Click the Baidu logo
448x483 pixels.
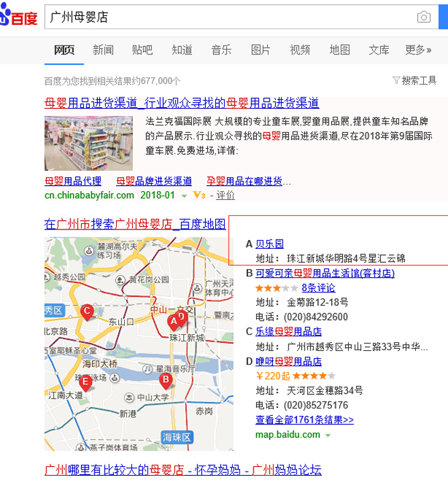tap(18, 17)
